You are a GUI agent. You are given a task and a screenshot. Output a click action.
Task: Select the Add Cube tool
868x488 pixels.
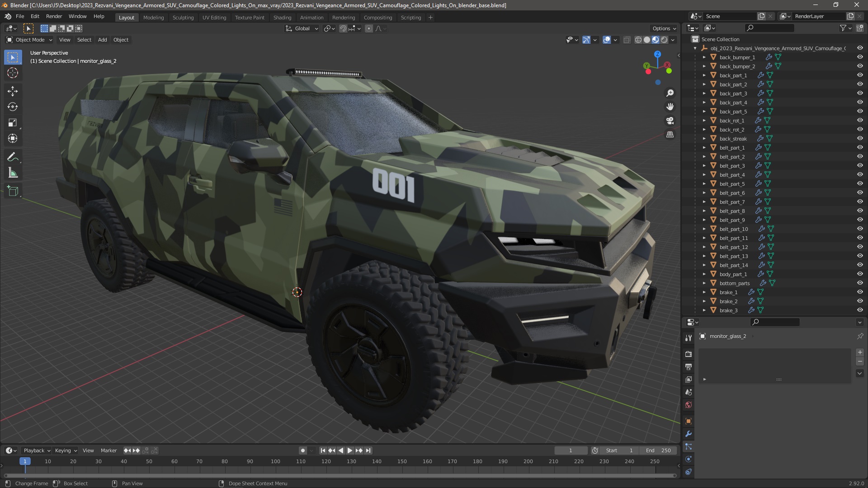pos(13,191)
